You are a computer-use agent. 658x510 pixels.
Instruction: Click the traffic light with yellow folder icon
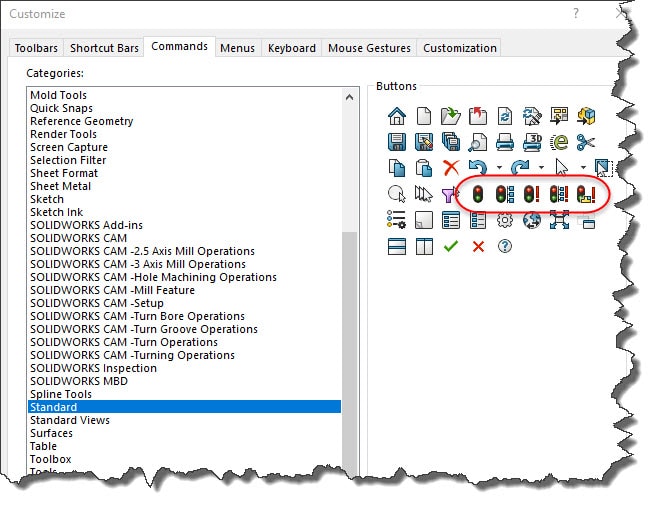(x=586, y=194)
